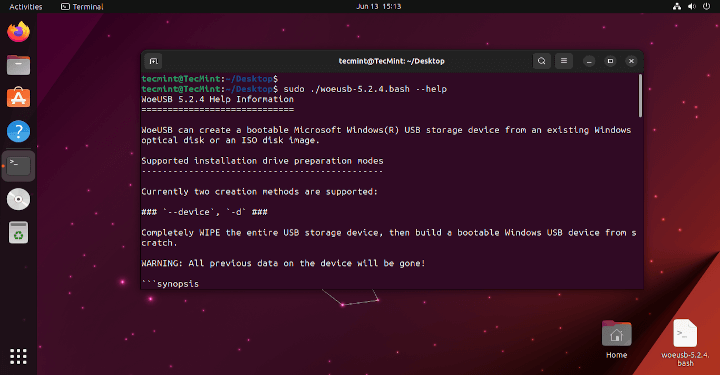Click 'Supported installation drive preparation modes' text
720x375 pixels.
(262, 161)
